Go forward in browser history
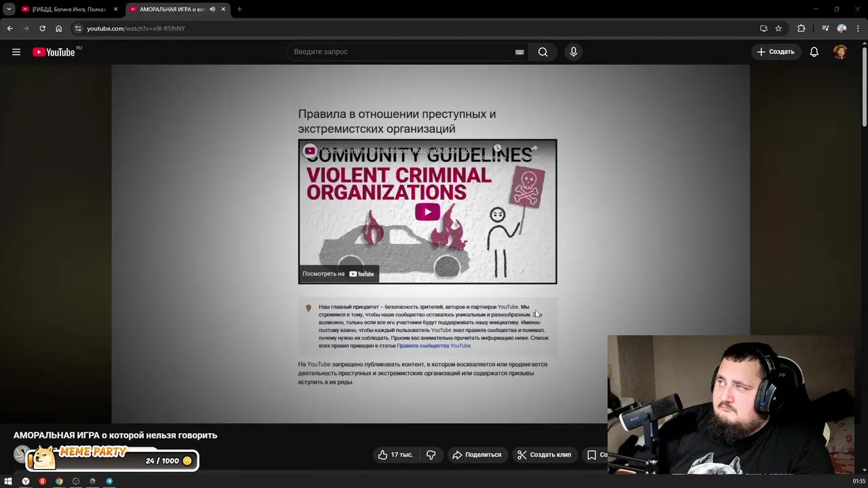 click(x=26, y=28)
